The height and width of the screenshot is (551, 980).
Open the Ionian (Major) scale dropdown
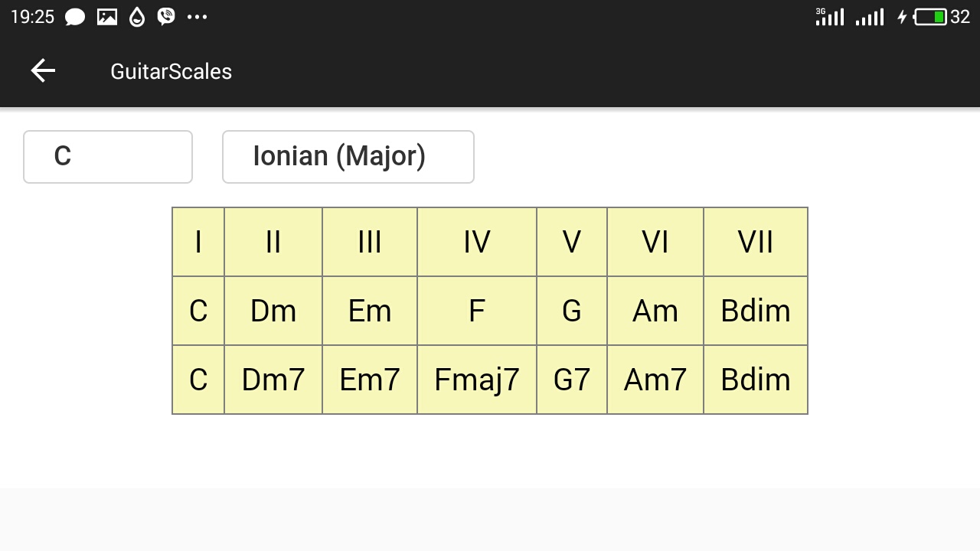[x=348, y=157]
